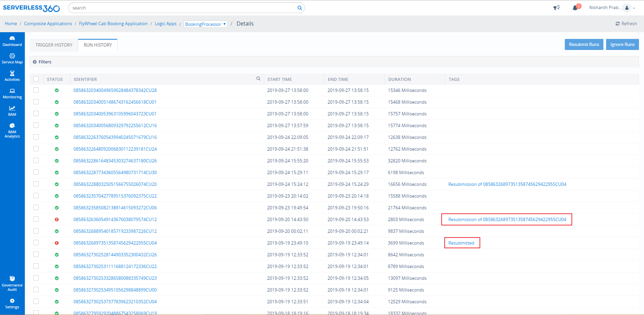Screen dimensions: 644x315
Task: Click the Resubmit Runs button
Action: coord(584,44)
